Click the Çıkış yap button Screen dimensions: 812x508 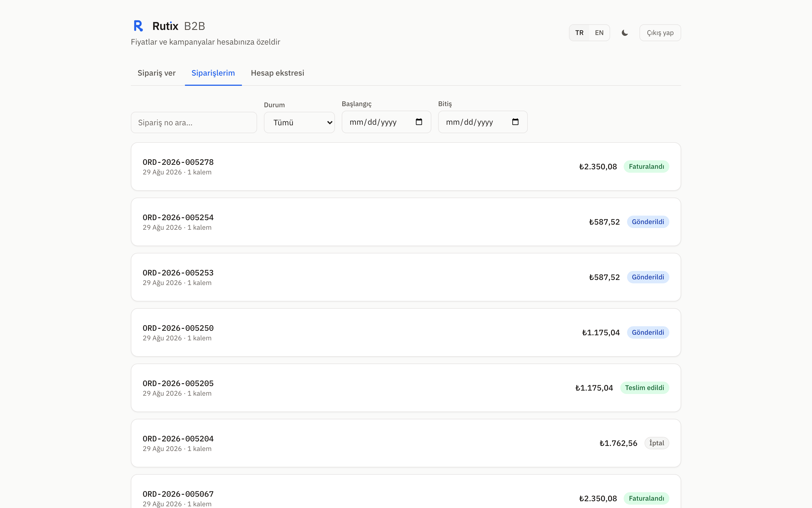point(660,32)
